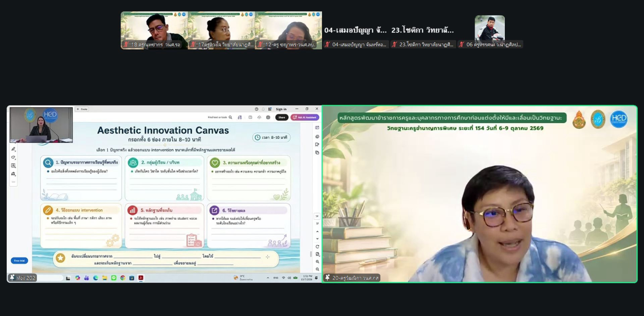Go to previous page with up arrow

point(317,232)
